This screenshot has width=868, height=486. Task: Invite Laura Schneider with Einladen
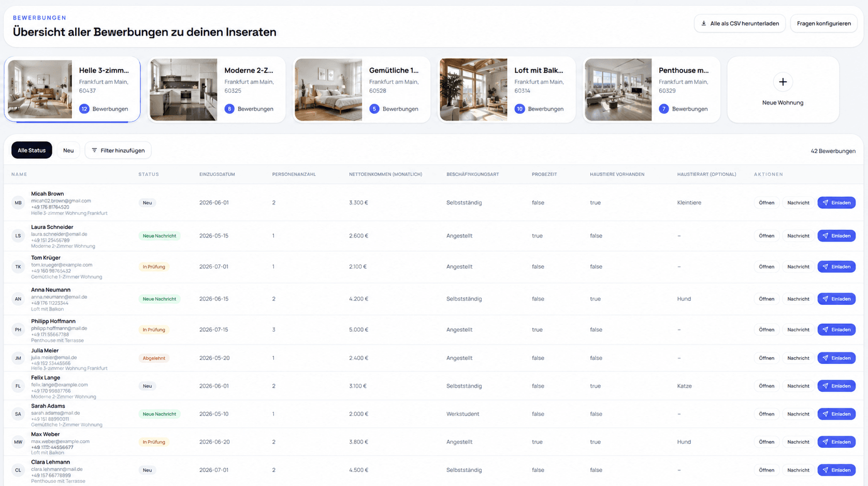click(836, 236)
